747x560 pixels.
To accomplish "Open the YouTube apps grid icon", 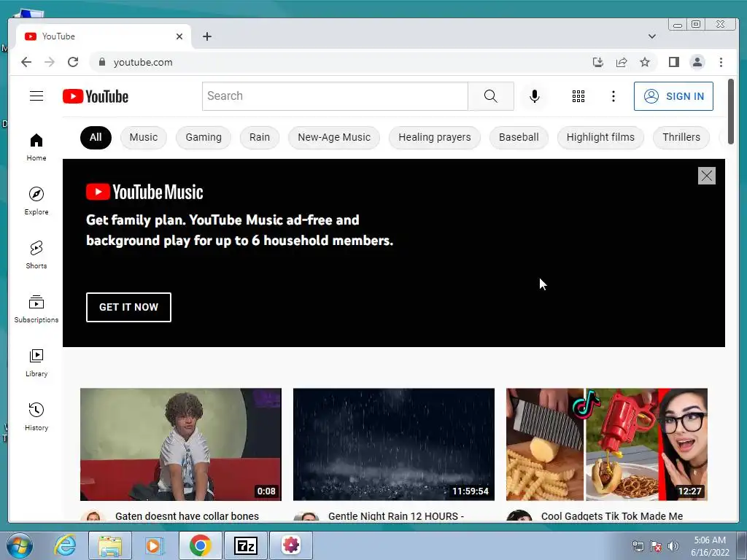I will coord(578,96).
